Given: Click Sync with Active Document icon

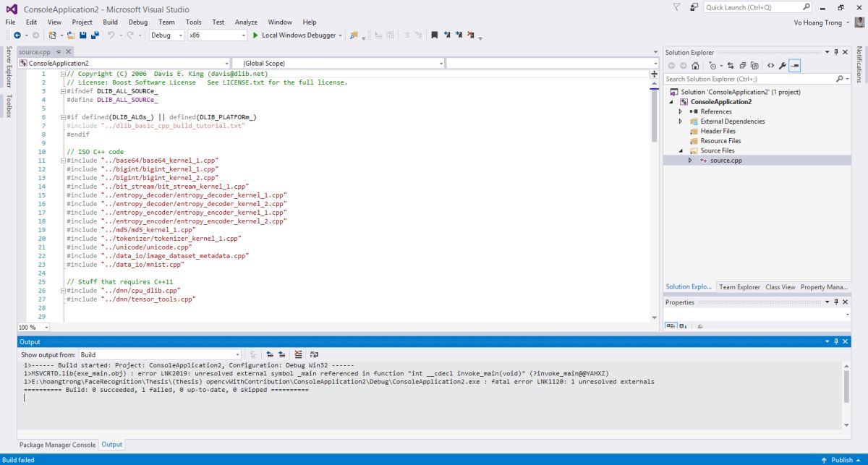Looking at the screenshot, I should [731, 66].
